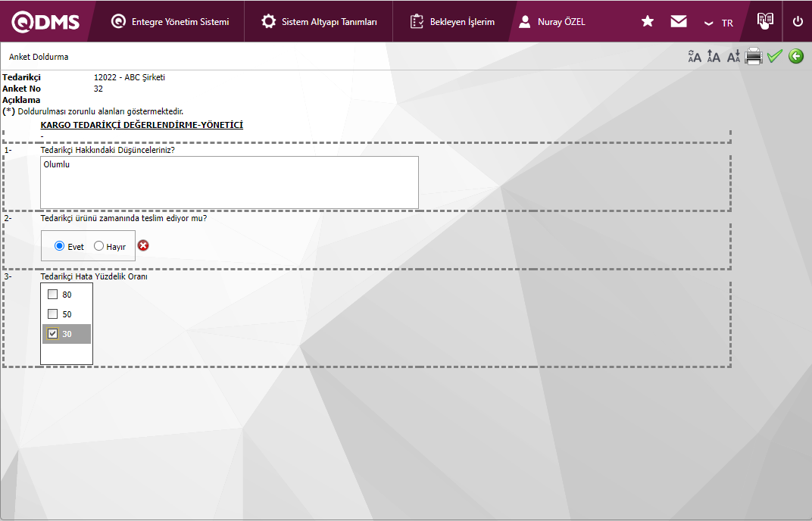
Task: Go back with the green arrow icon
Action: [796, 56]
